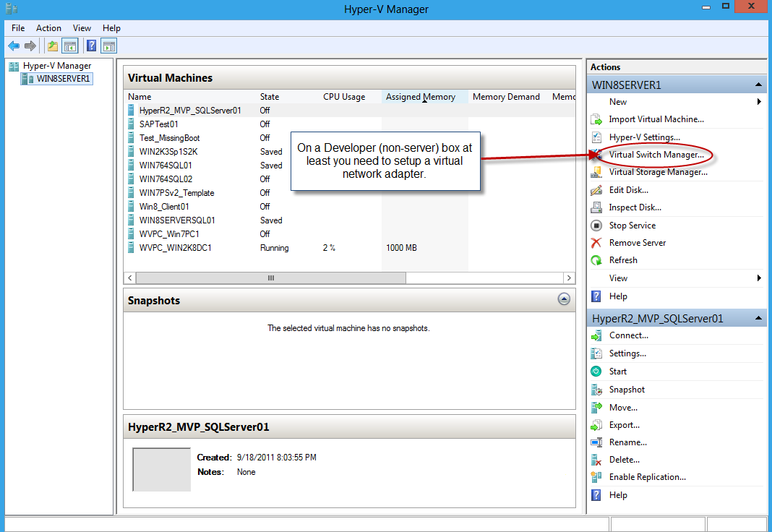Screen dimensions: 772x532
Task: Click Remove Server action
Action: tap(637, 243)
